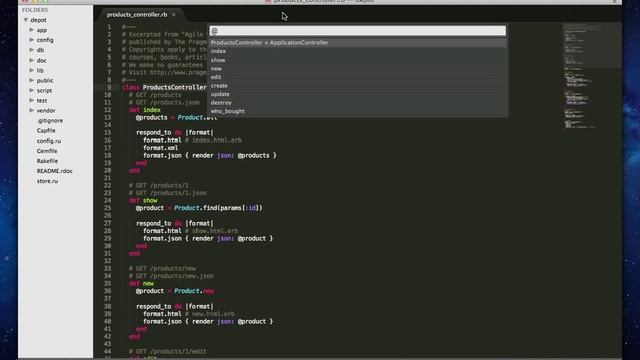The image size is (640, 360).
Task: Jump to the destroy symbol
Action: pos(358,102)
